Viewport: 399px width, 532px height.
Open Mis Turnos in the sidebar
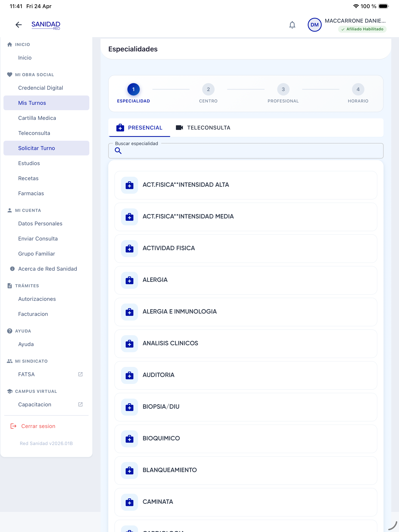46,103
